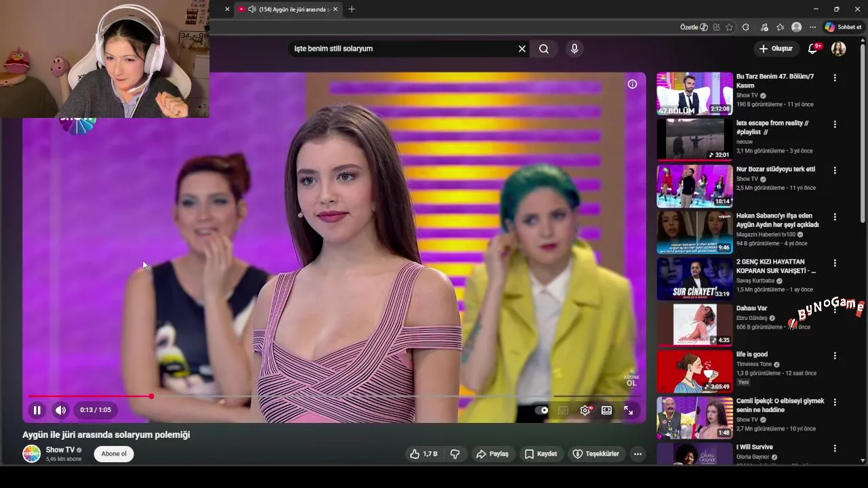Click the 'Timeless Tone' channel name
The image size is (868, 488).
click(x=754, y=364)
